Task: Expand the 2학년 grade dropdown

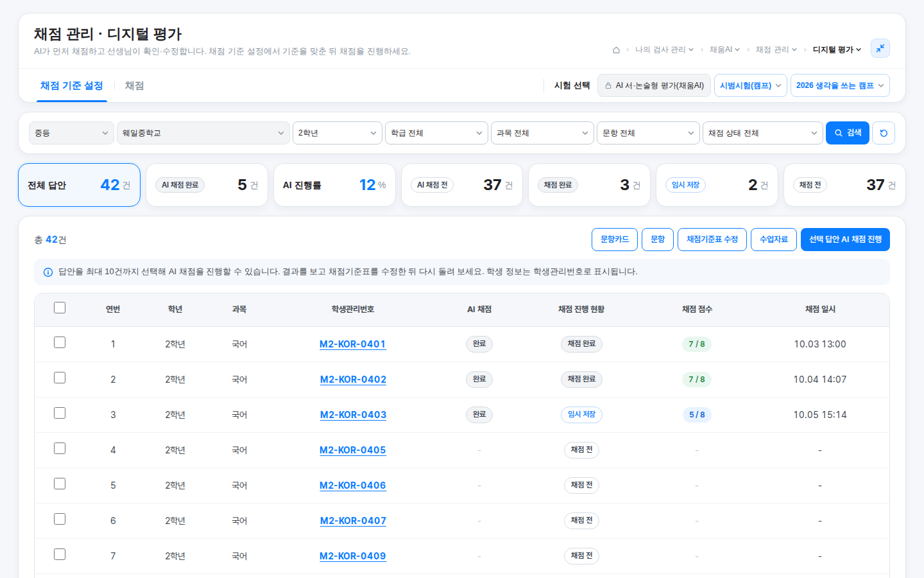Action: pyautogui.click(x=338, y=133)
